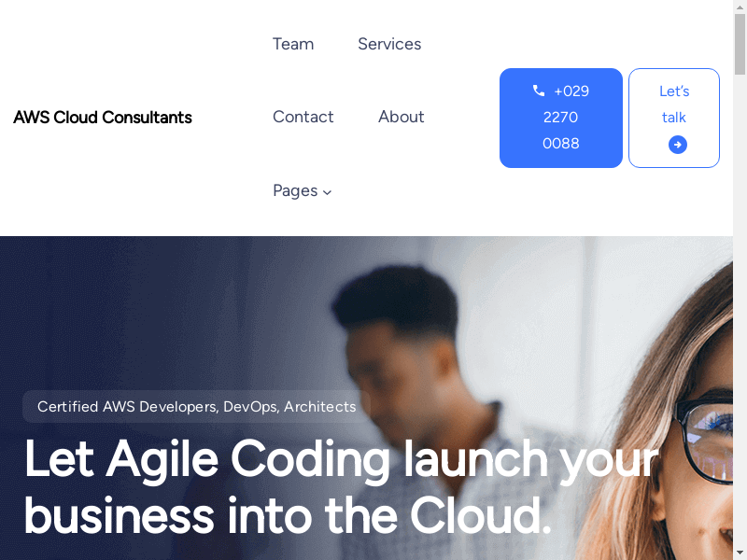Click the scrollbar down arrow
The image size is (747, 560).
coord(740,553)
